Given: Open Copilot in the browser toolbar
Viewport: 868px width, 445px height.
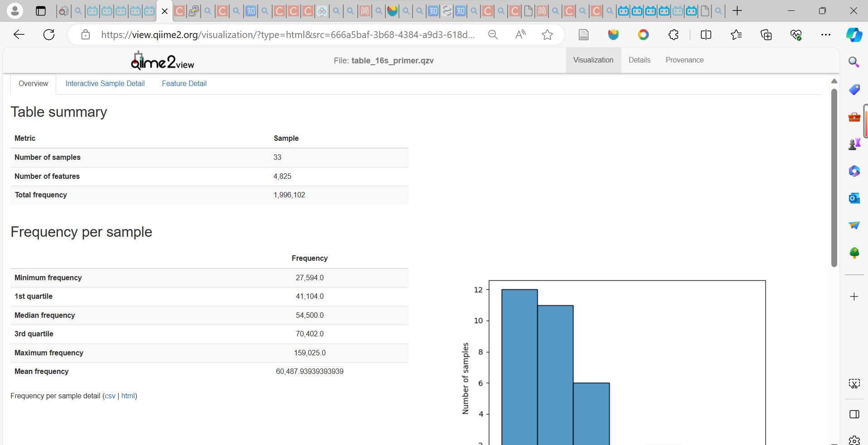Looking at the screenshot, I should point(854,34).
